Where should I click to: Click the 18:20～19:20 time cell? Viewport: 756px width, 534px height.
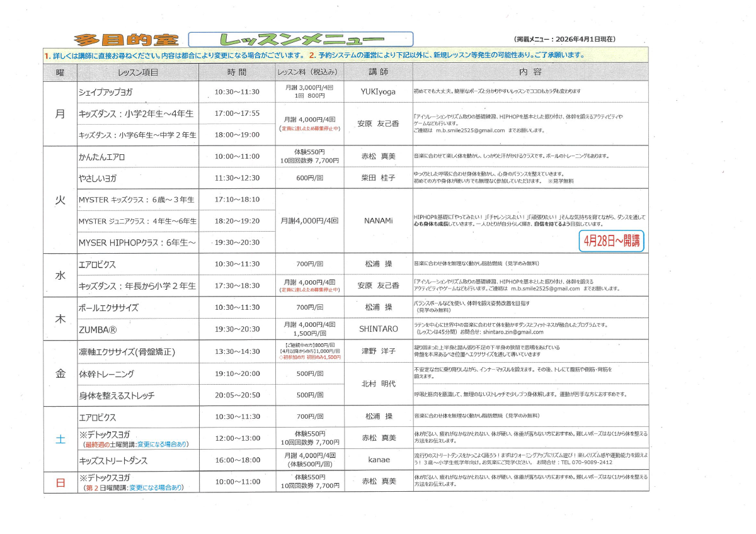point(237,221)
